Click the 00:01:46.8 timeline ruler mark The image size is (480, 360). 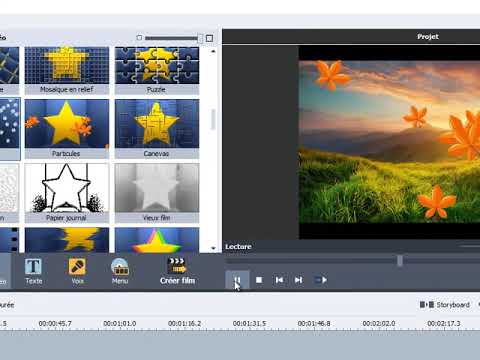314,324
